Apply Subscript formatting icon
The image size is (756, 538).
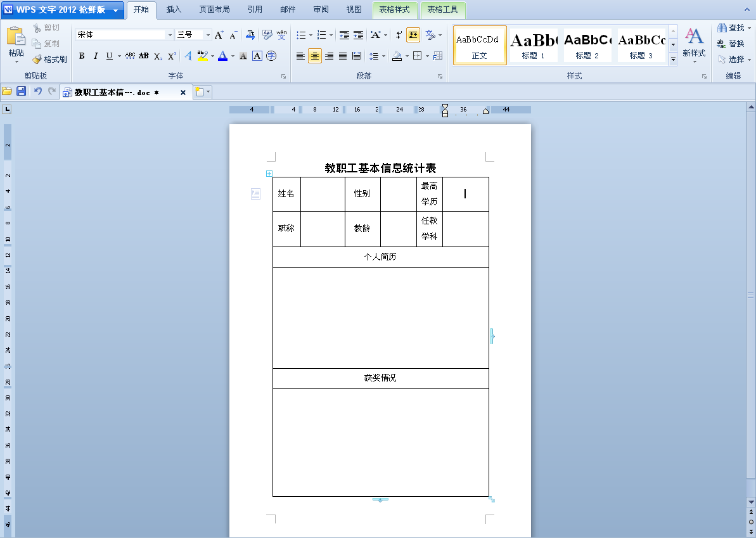coord(158,56)
